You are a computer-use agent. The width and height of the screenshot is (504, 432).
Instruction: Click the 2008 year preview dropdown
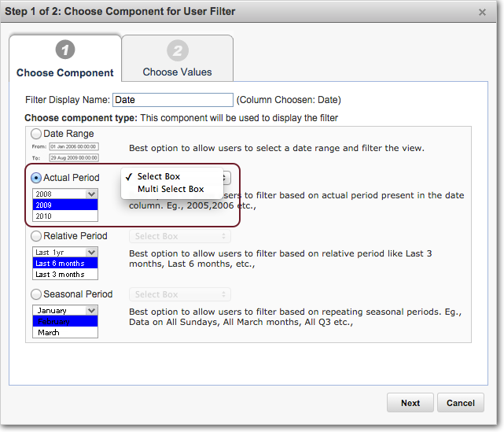click(x=65, y=194)
